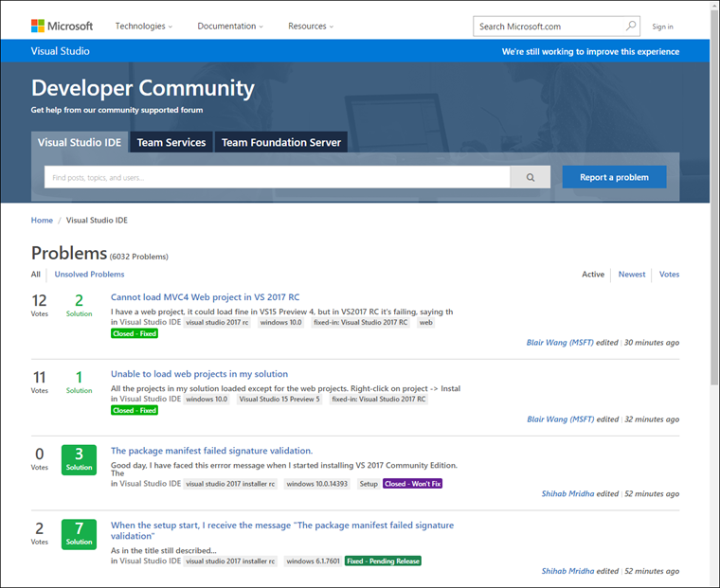
Task: Click the 12 Votes count
Action: pyautogui.click(x=40, y=305)
